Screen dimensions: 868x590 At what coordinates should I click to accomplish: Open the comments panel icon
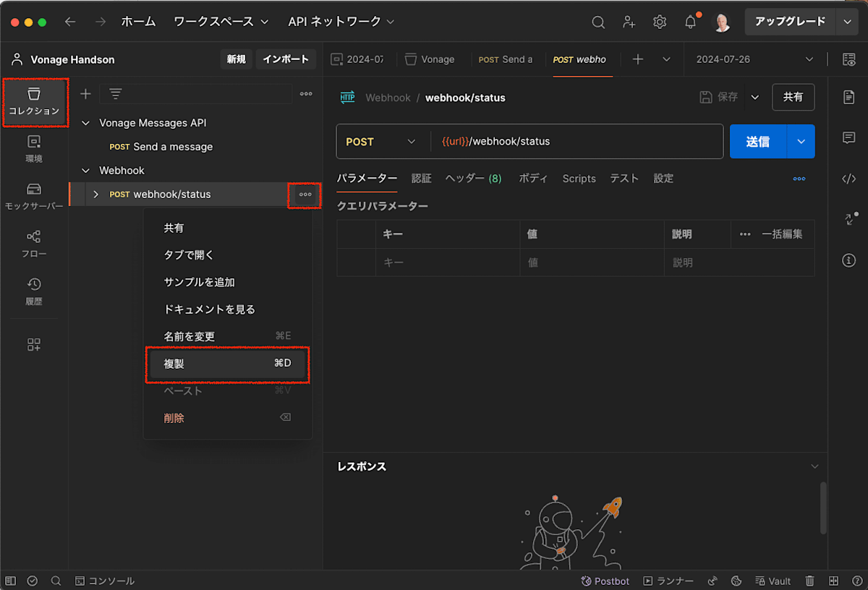[x=849, y=137]
